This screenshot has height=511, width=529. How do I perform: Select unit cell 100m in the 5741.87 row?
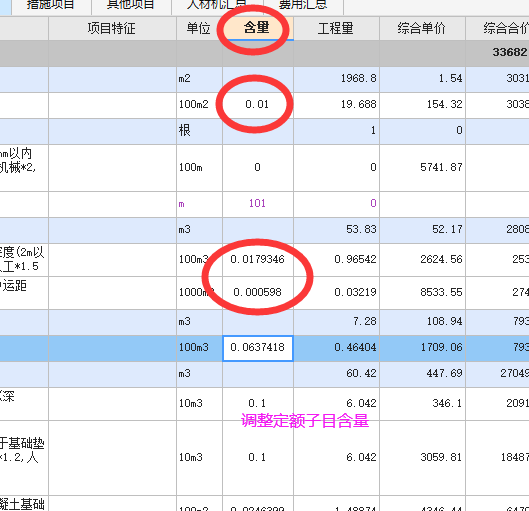click(199, 168)
